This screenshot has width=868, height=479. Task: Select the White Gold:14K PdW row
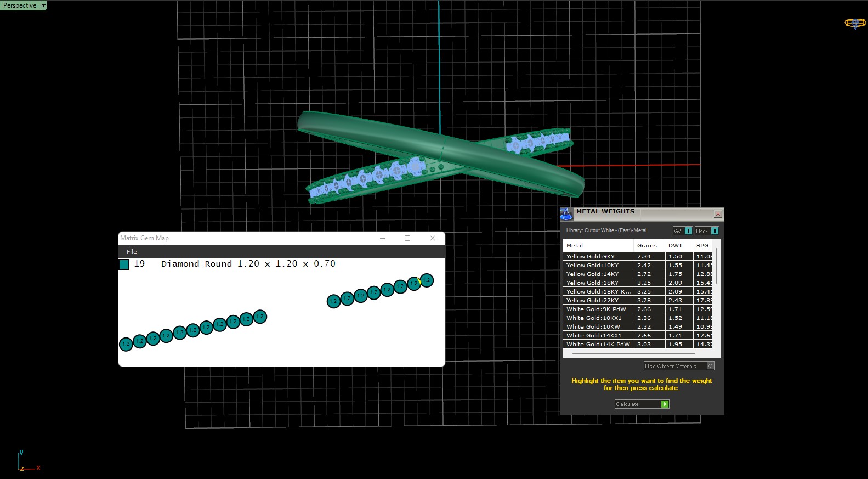(598, 345)
